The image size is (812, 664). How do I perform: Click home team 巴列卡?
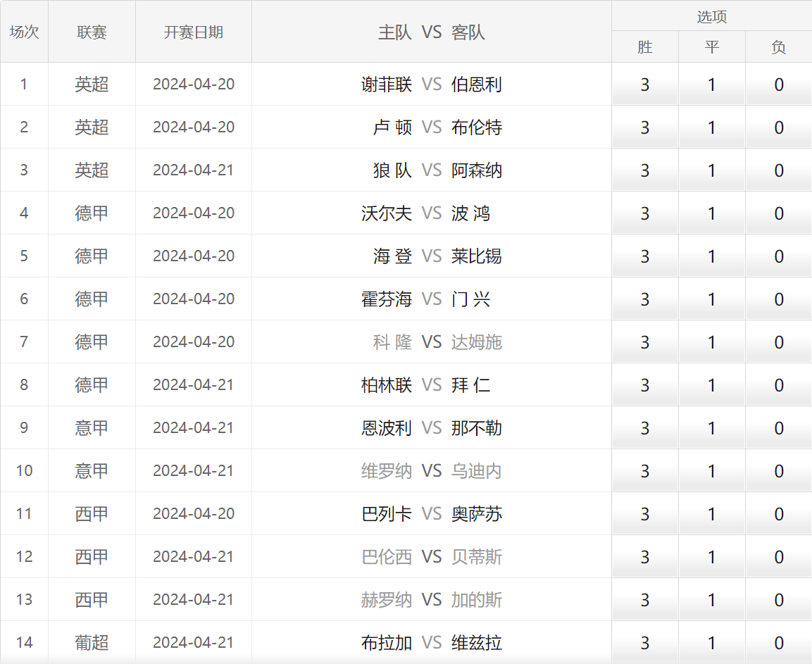tap(387, 514)
